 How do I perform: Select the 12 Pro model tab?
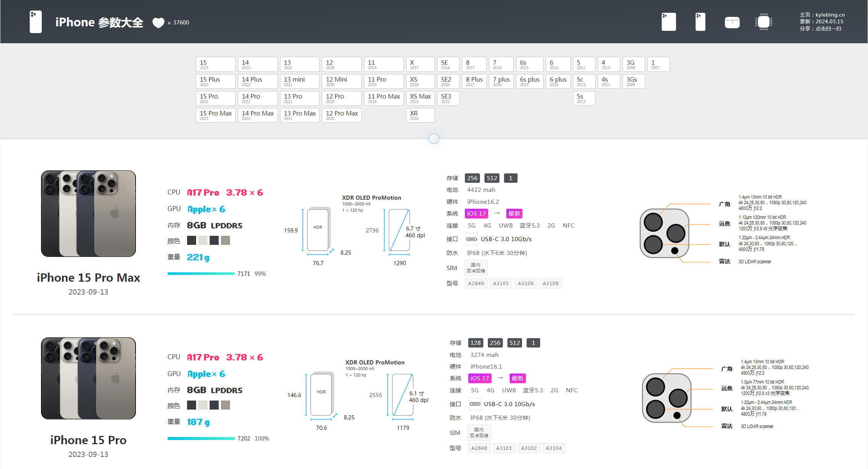342,98
